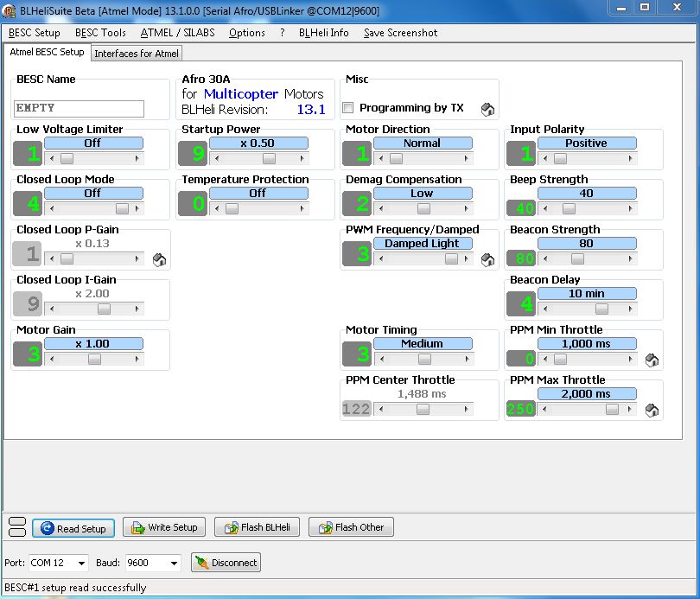Click the Beep Strength slider thumb
700x599 pixels.
point(569,208)
